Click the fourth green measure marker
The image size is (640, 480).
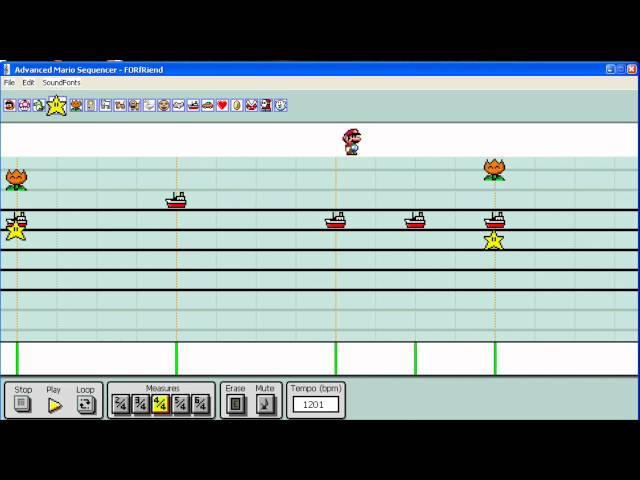[416, 359]
